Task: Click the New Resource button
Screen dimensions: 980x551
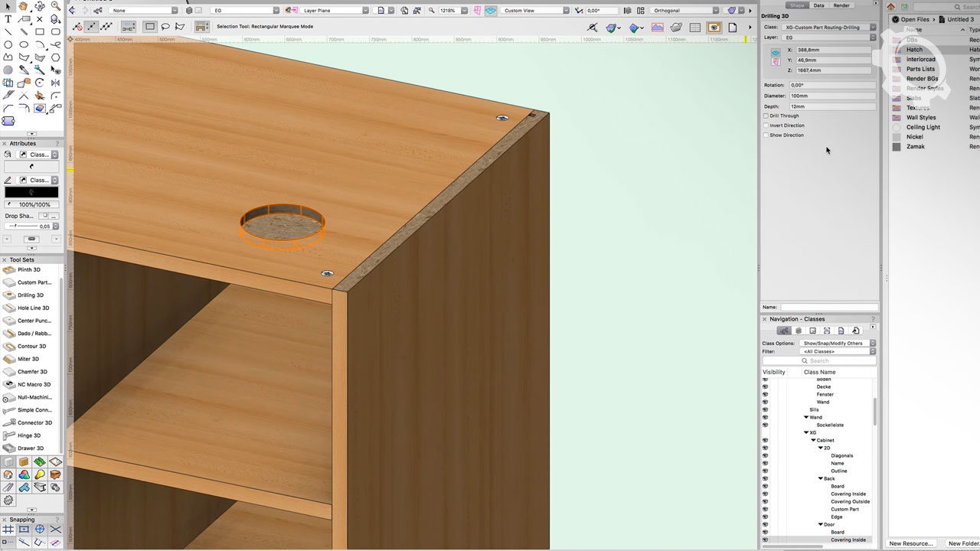Action: coord(911,543)
